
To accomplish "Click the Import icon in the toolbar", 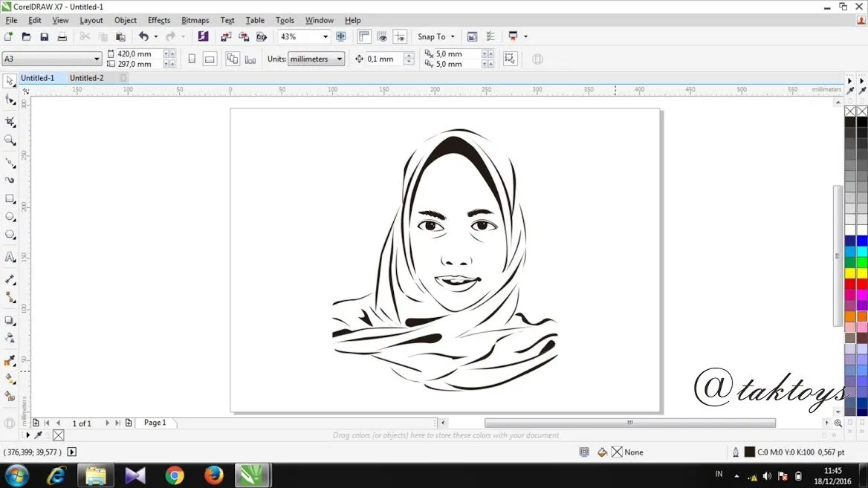I will click(226, 36).
